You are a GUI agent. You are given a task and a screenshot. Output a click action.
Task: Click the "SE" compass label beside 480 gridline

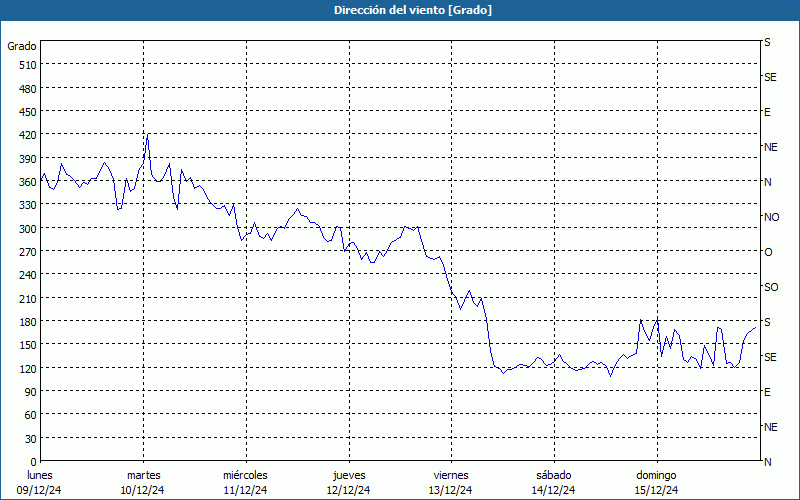click(770, 78)
